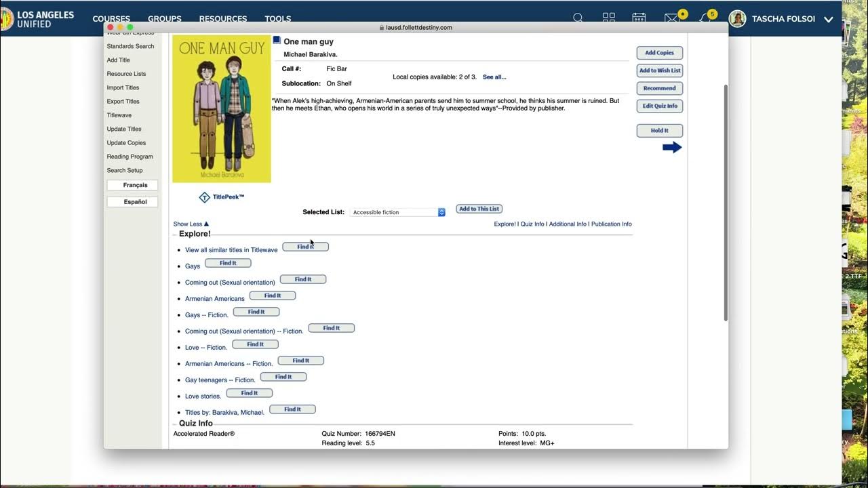Image resolution: width=868 pixels, height=488 pixels.
Task: Jump to Explore! section link
Action: tap(505, 224)
